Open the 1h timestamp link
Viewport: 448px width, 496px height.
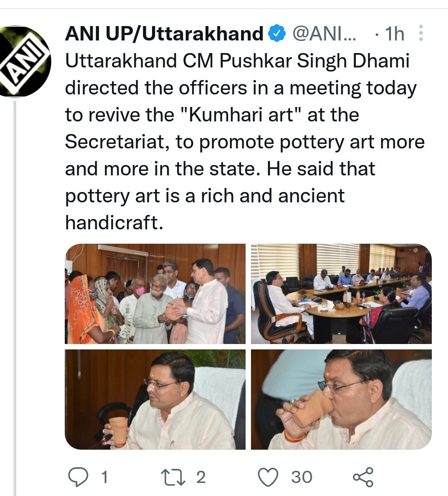point(394,34)
